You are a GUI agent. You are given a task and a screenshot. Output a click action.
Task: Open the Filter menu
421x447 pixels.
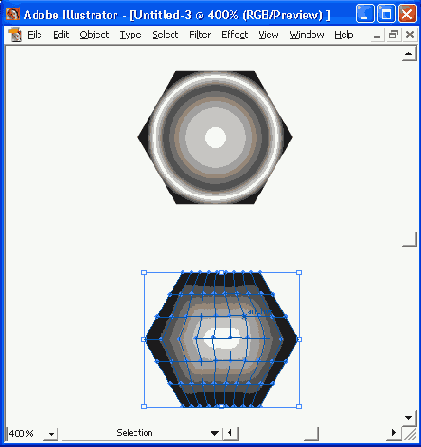pyautogui.click(x=200, y=35)
